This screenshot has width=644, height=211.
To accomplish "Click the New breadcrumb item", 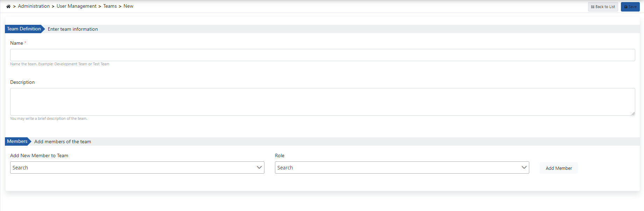I will click(128, 6).
